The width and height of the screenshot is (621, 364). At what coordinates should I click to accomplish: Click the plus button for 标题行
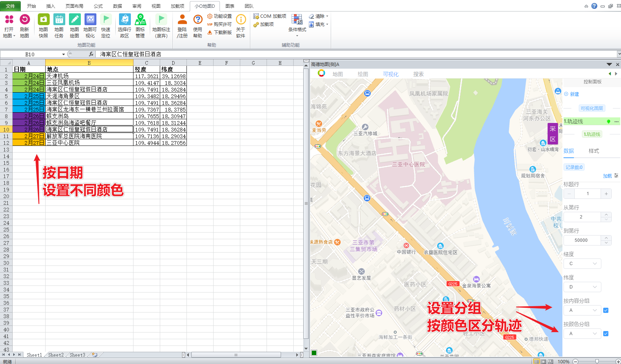(x=606, y=194)
